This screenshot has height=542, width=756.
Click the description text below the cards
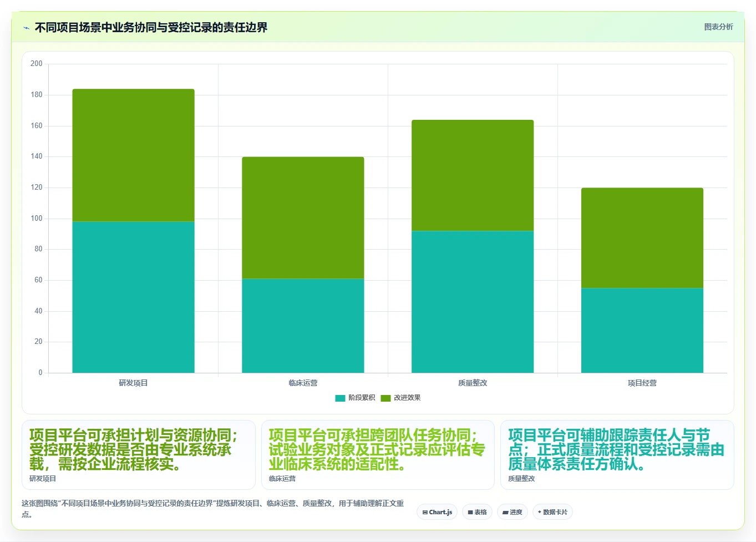tap(213, 509)
